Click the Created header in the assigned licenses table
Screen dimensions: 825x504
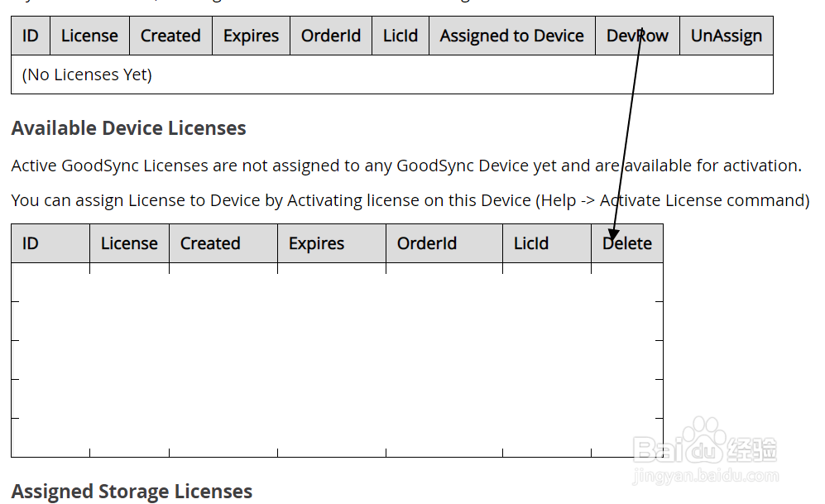click(x=170, y=36)
